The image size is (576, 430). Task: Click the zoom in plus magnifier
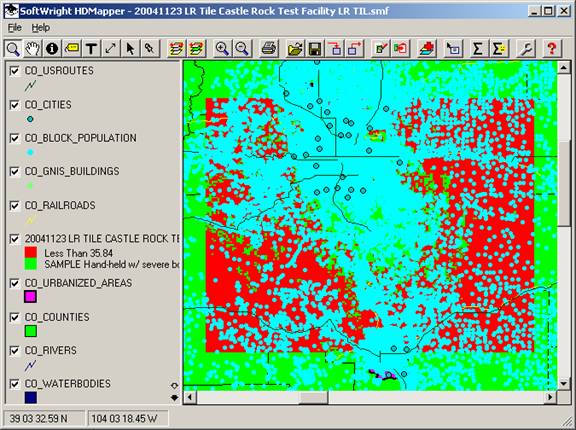click(222, 48)
